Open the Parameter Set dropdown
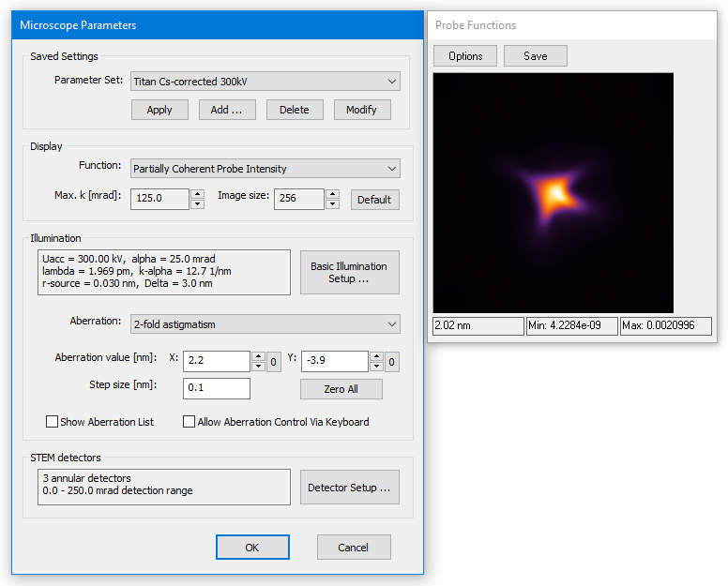Image resolution: width=728 pixels, height=586 pixels. pos(265,82)
